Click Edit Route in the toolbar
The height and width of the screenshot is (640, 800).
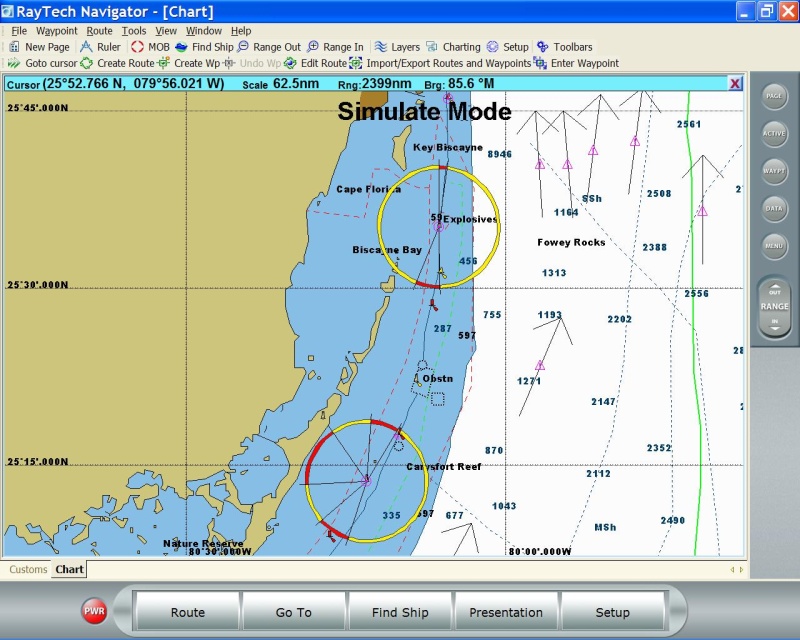click(x=316, y=63)
